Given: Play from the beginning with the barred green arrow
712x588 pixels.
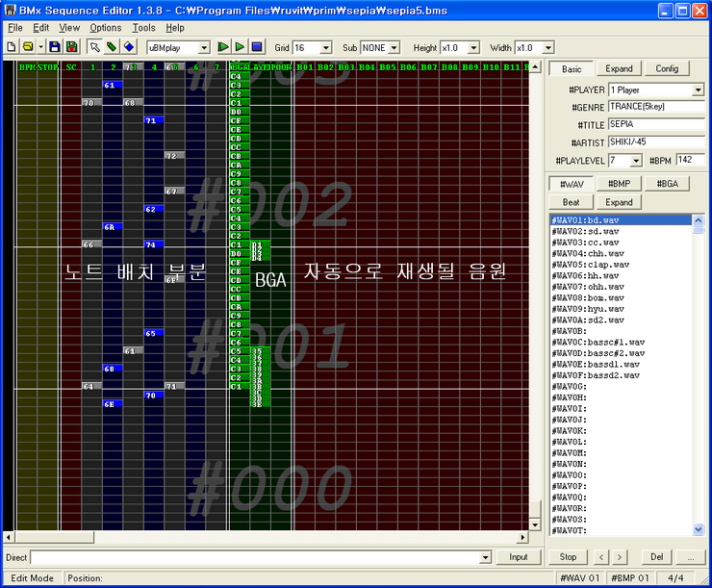Looking at the screenshot, I should tap(222, 47).
